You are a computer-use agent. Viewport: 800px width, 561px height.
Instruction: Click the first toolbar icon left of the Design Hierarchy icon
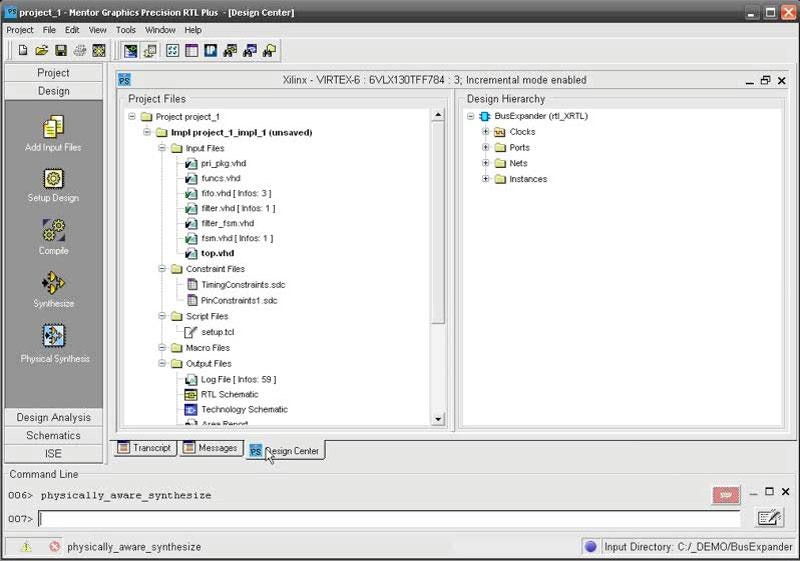[131, 50]
